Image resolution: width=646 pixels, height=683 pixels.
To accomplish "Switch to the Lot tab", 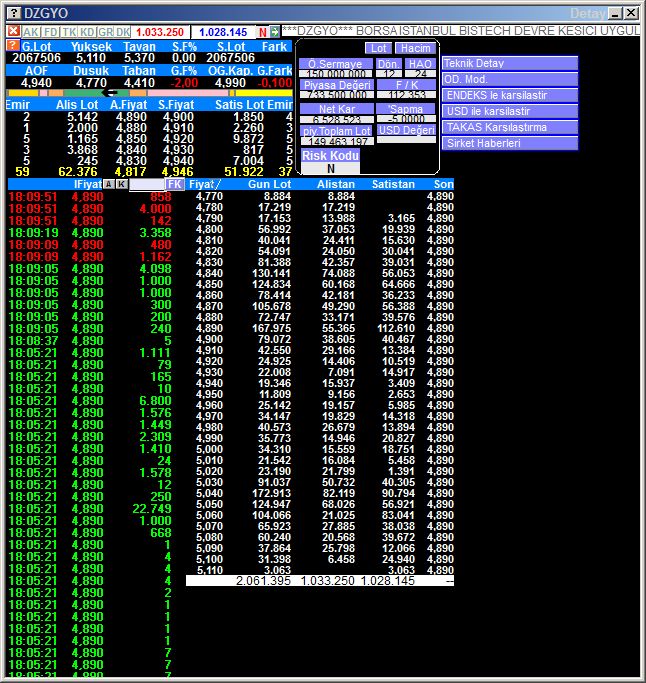I will click(x=379, y=48).
